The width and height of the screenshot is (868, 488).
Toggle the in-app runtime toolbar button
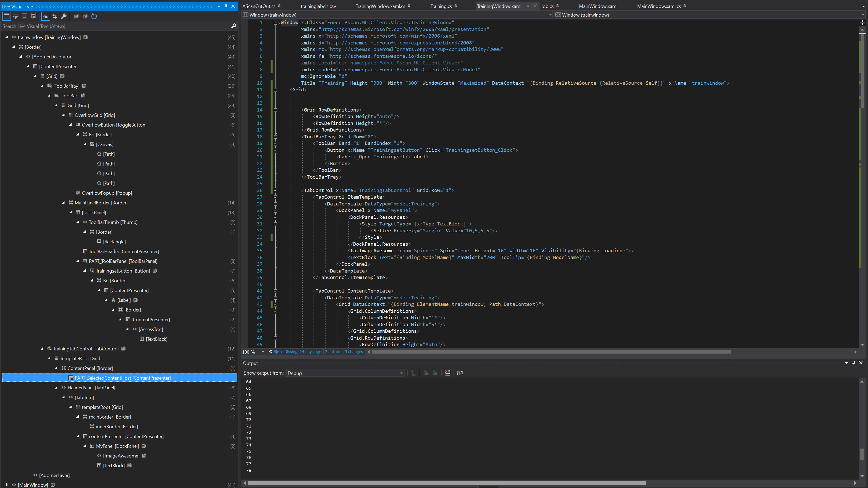click(6, 16)
